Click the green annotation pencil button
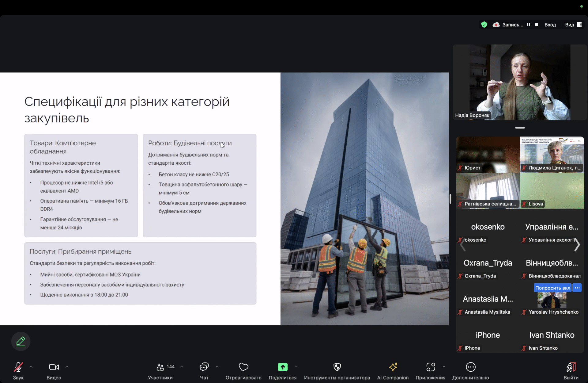 [x=21, y=341]
